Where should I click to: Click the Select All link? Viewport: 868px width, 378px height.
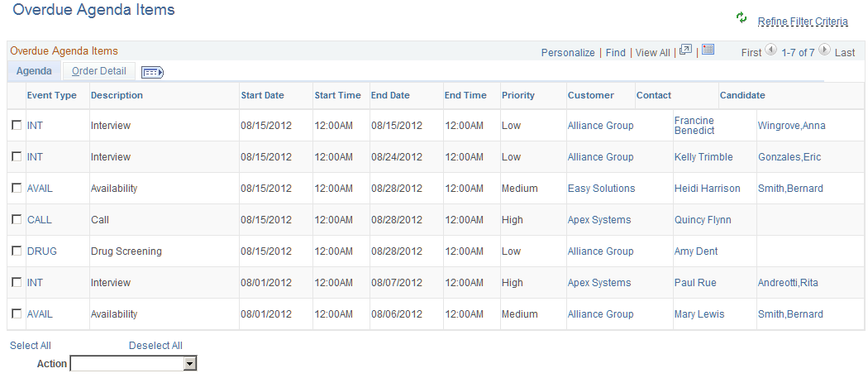[x=31, y=346]
